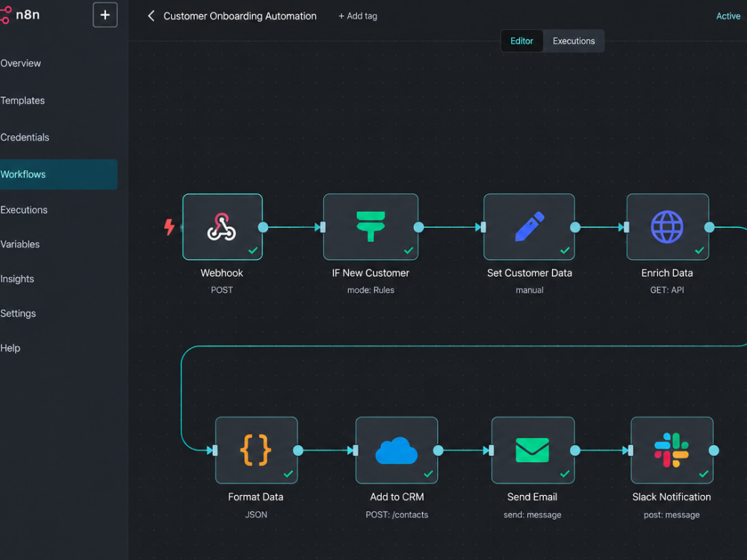This screenshot has width=747, height=560.
Task: Click the IF New Customer label
Action: click(371, 273)
